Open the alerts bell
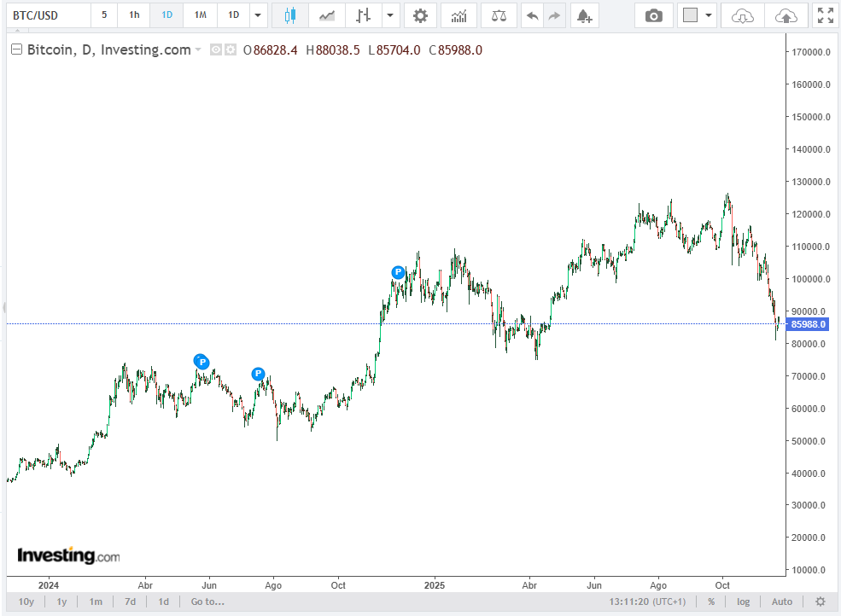Screen dimensions: 841x616 pos(584,15)
